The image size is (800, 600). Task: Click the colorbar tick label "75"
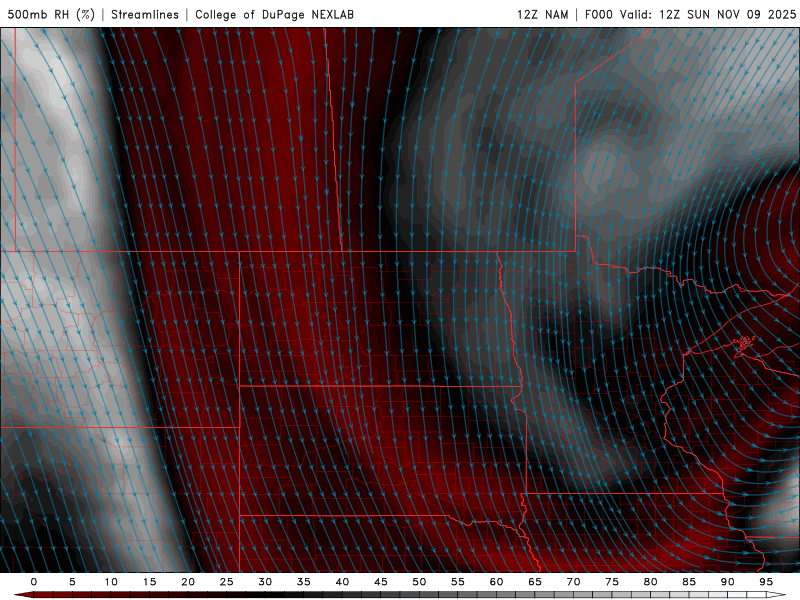(612, 582)
